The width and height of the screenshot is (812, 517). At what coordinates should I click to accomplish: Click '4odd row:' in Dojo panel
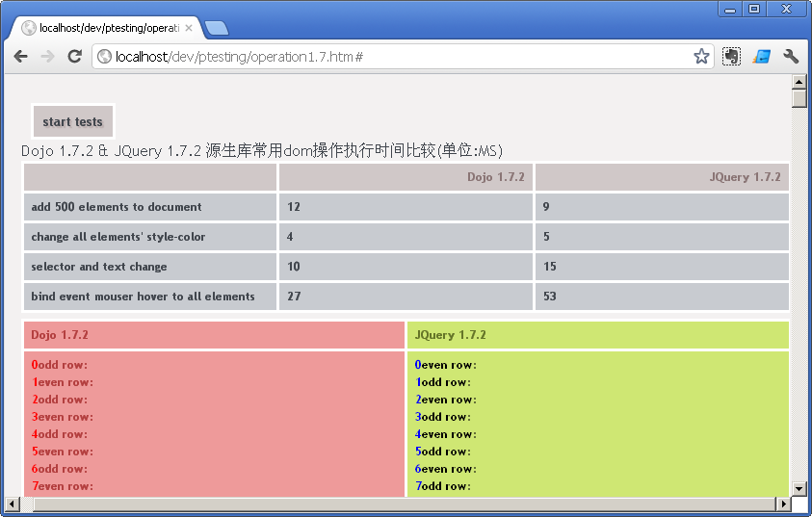pyautogui.click(x=60, y=434)
